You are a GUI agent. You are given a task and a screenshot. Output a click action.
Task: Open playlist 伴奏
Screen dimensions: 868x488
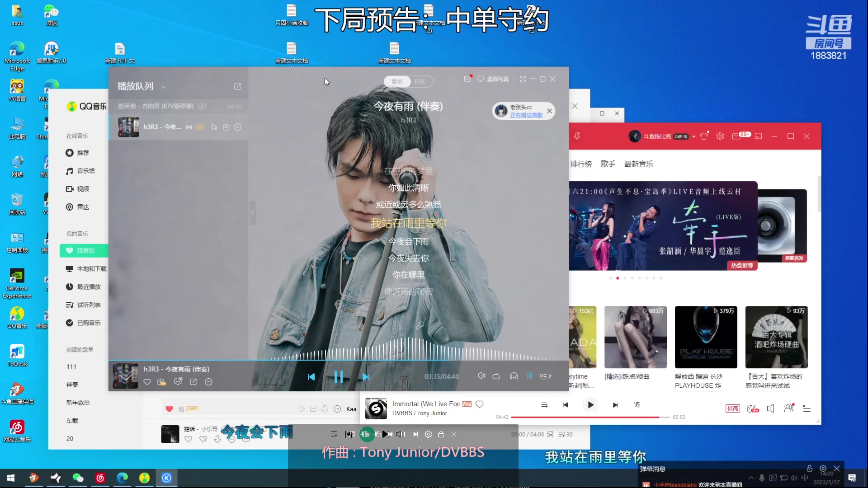(x=72, y=385)
